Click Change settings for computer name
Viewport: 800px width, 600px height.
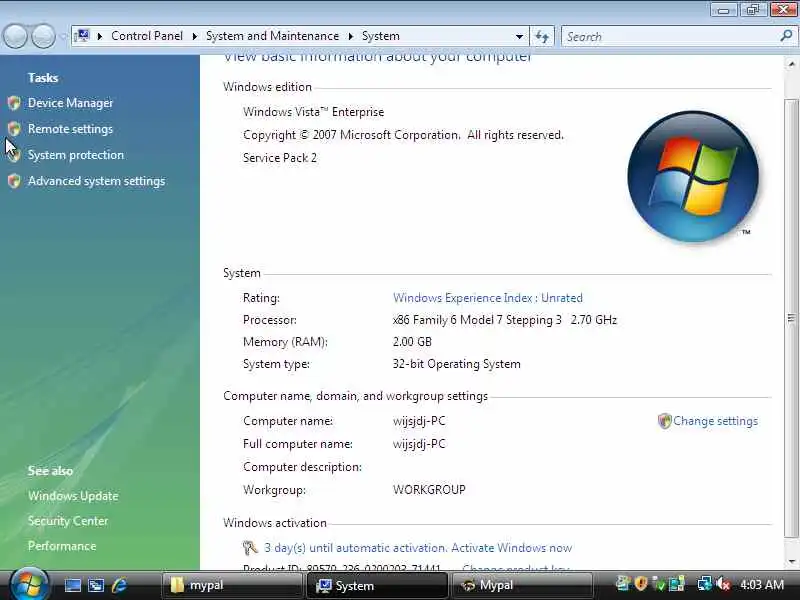point(715,421)
